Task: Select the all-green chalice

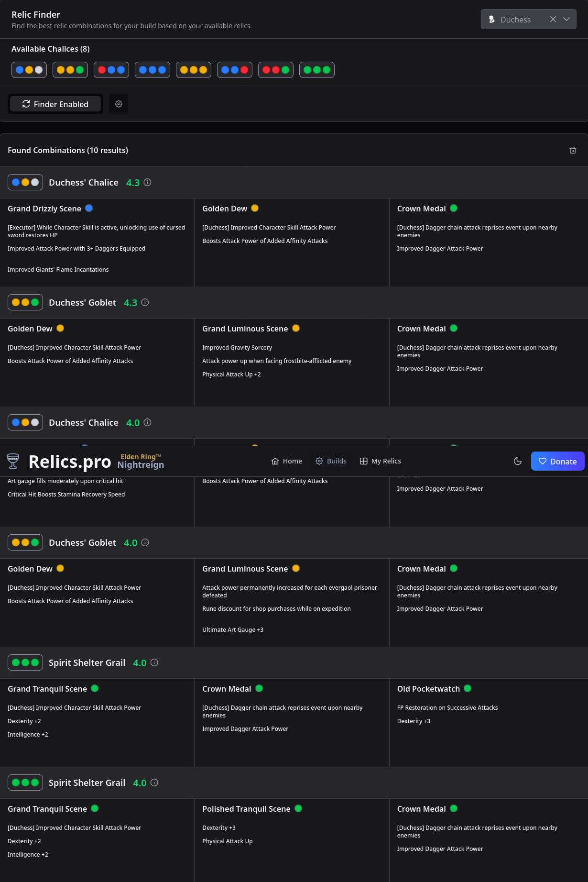Action: pos(317,70)
